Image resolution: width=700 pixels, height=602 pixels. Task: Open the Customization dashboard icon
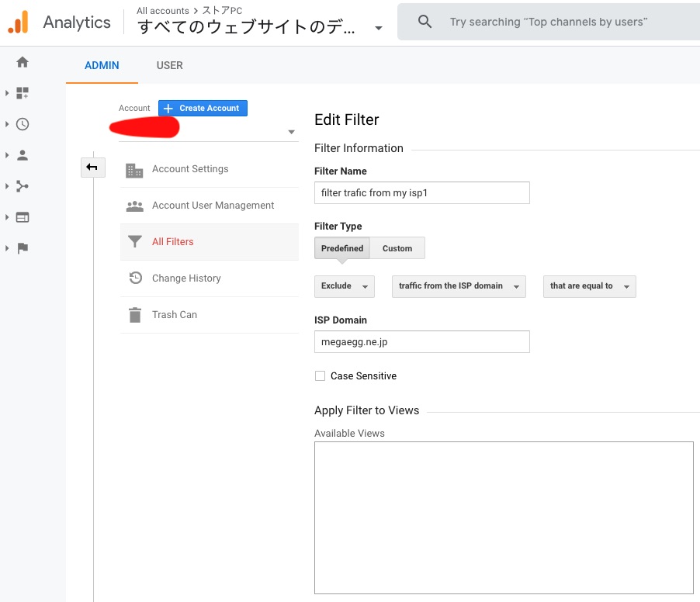(23, 93)
